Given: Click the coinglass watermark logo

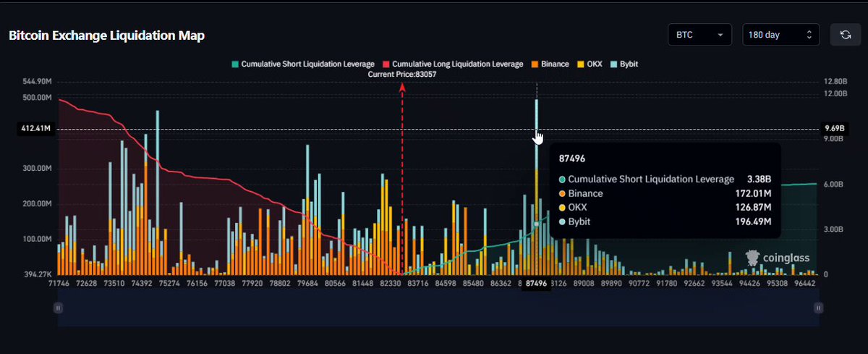Looking at the screenshot, I should 778,258.
